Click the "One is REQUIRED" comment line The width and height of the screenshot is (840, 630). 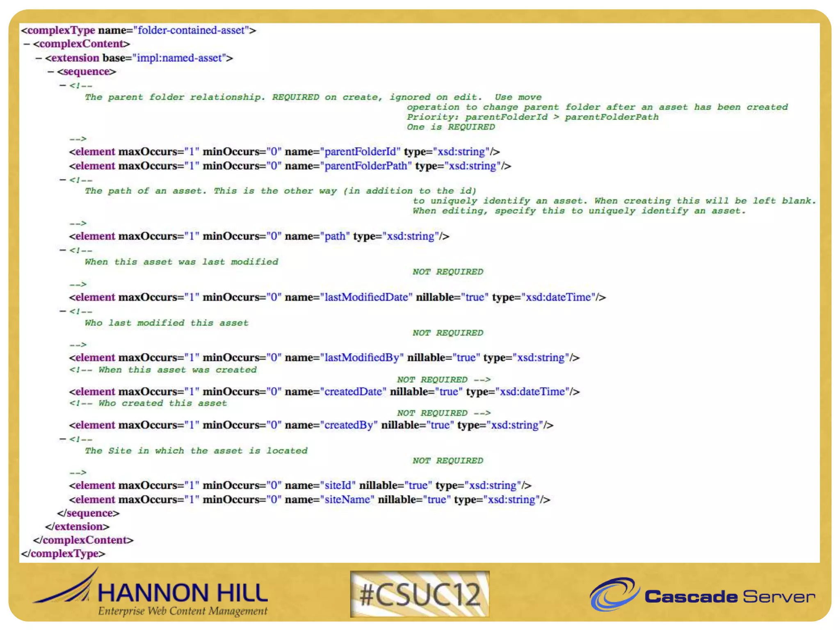pos(451,127)
